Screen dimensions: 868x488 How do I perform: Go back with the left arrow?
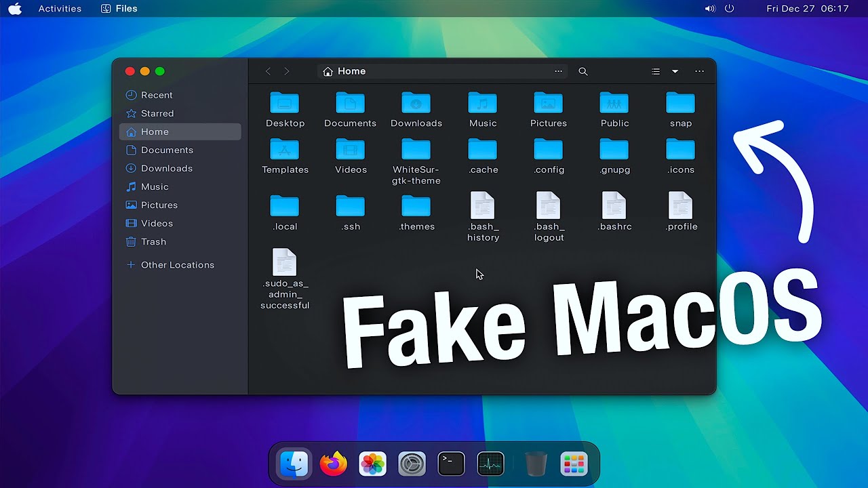pyautogui.click(x=268, y=71)
